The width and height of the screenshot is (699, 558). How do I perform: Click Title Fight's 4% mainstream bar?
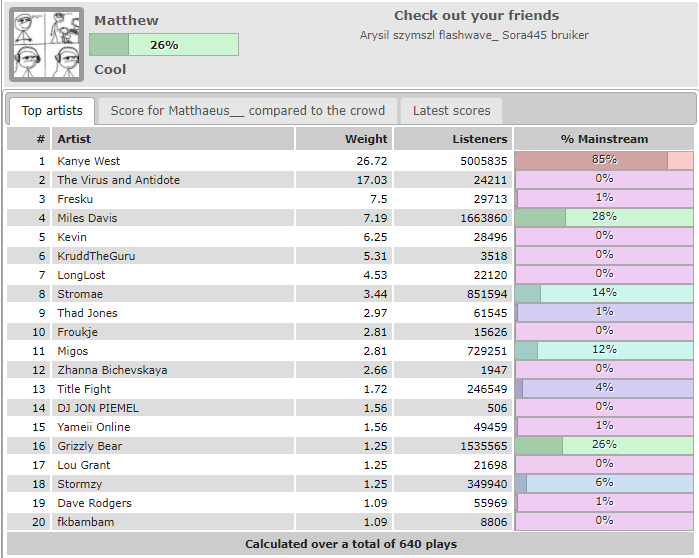pos(604,389)
